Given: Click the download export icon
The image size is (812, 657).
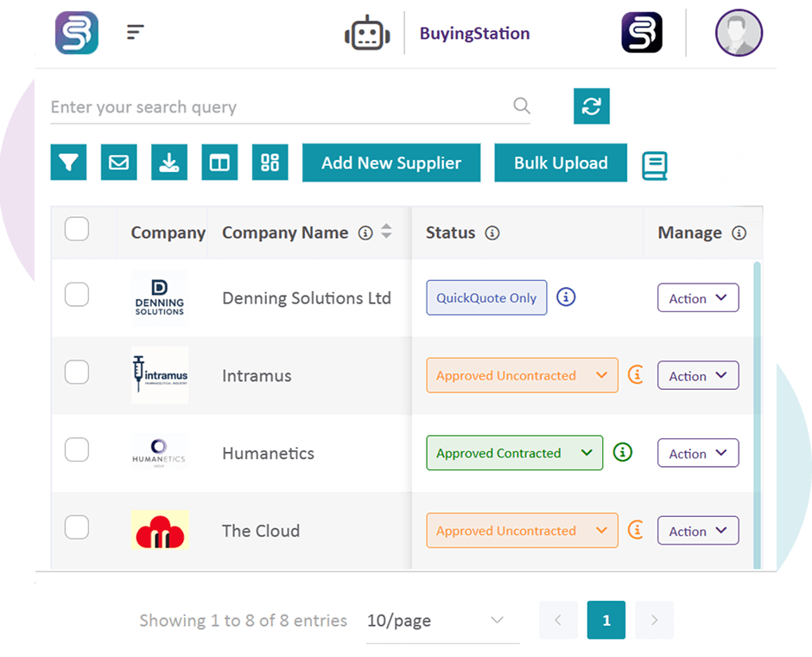Looking at the screenshot, I should (x=169, y=163).
